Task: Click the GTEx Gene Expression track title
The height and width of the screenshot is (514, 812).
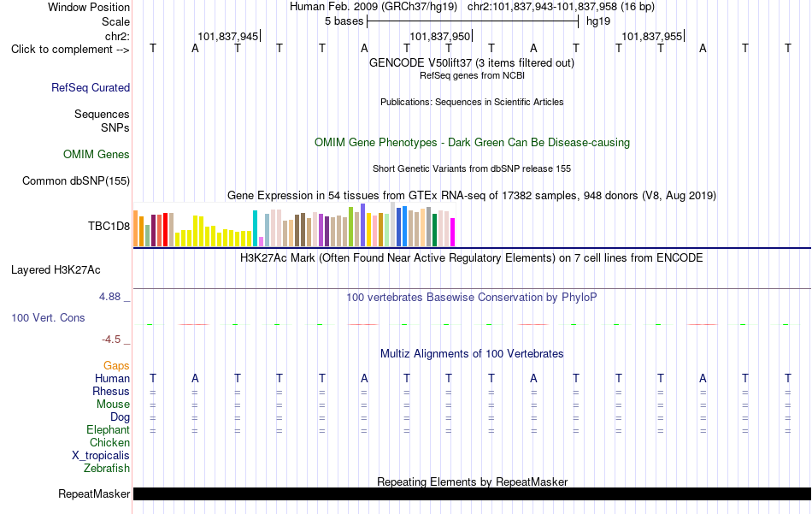Action: [x=472, y=195]
